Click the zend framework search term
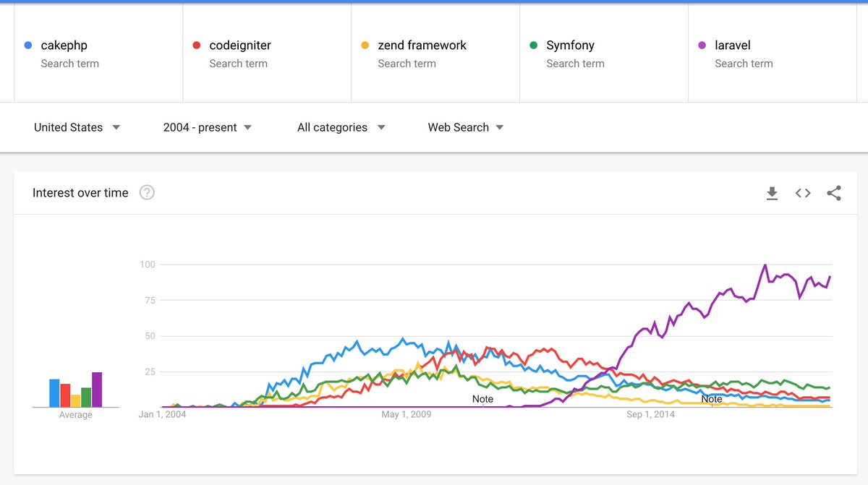 [422, 46]
